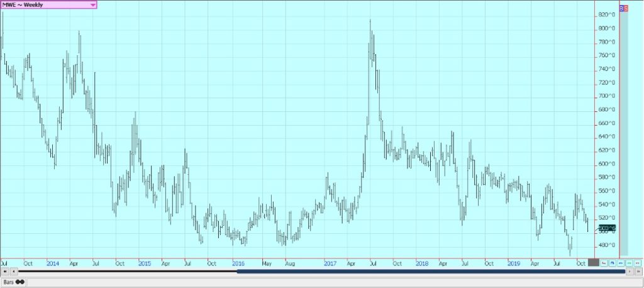This screenshot has width=644, height=288.
Task: Click the dark blue horizontal scrollbar thumb
Action: pos(431,271)
